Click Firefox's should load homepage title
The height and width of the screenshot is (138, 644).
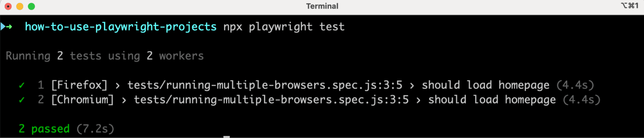point(485,85)
